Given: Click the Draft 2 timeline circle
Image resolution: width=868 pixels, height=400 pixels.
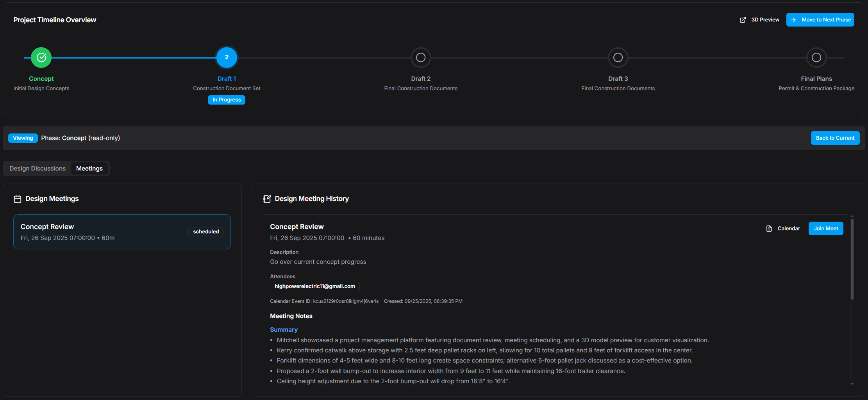Looking at the screenshot, I should (x=421, y=58).
